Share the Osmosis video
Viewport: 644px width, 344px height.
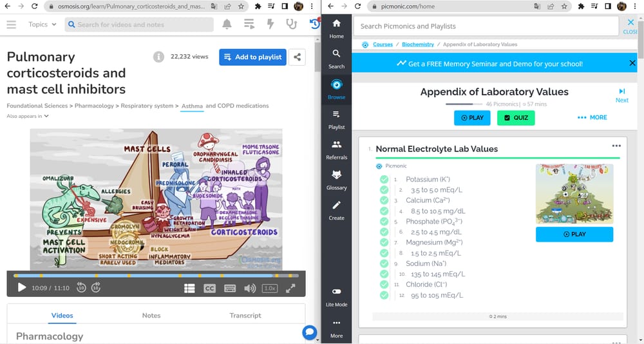click(x=297, y=57)
